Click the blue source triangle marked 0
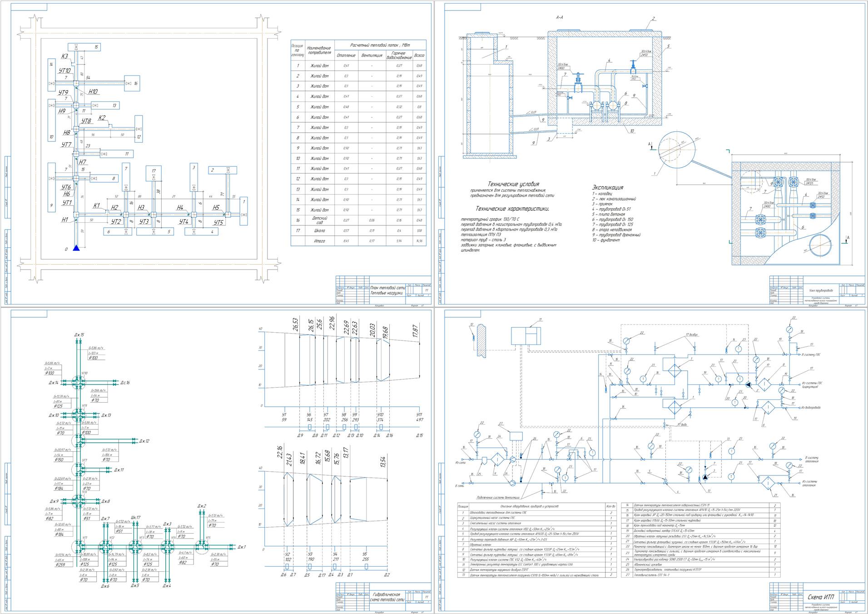The width and height of the screenshot is (868, 614). pos(76,248)
